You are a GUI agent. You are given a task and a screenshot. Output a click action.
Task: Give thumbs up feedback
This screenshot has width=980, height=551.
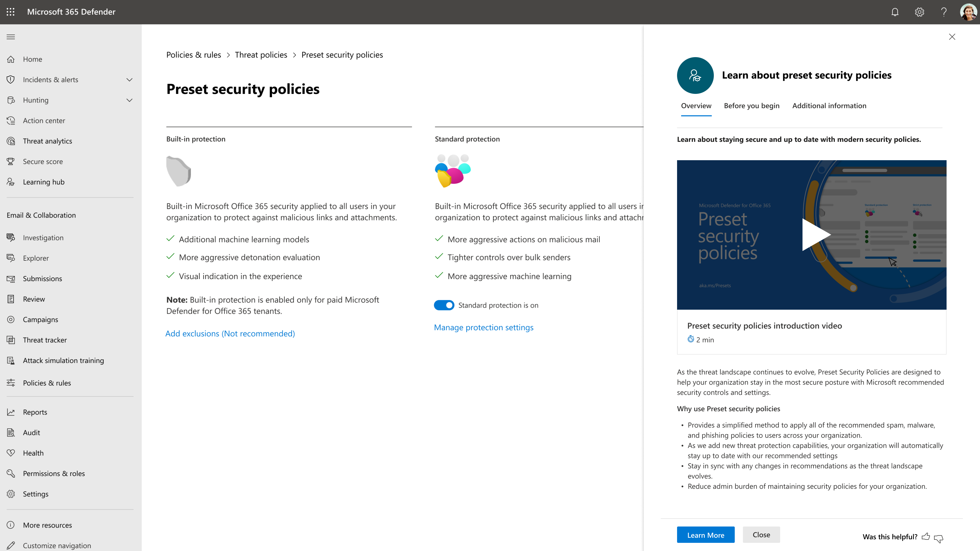point(926,536)
